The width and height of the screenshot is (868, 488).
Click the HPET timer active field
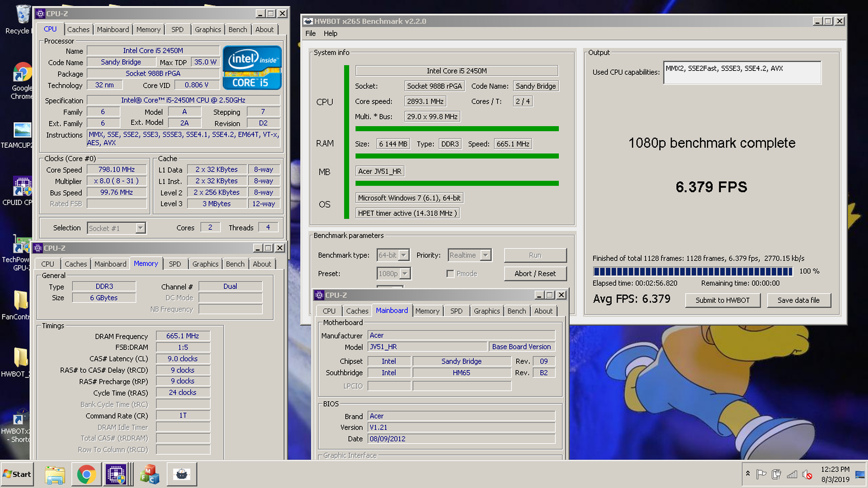(x=408, y=213)
